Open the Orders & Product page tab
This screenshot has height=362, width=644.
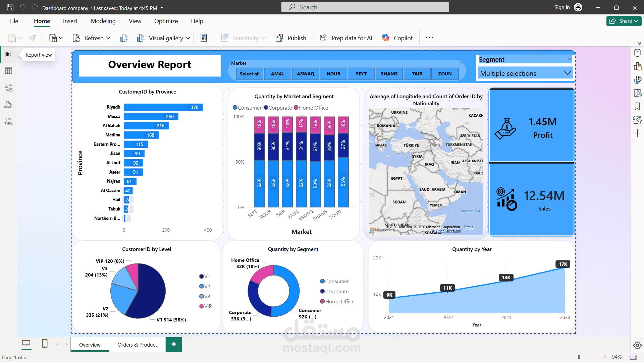(137, 345)
